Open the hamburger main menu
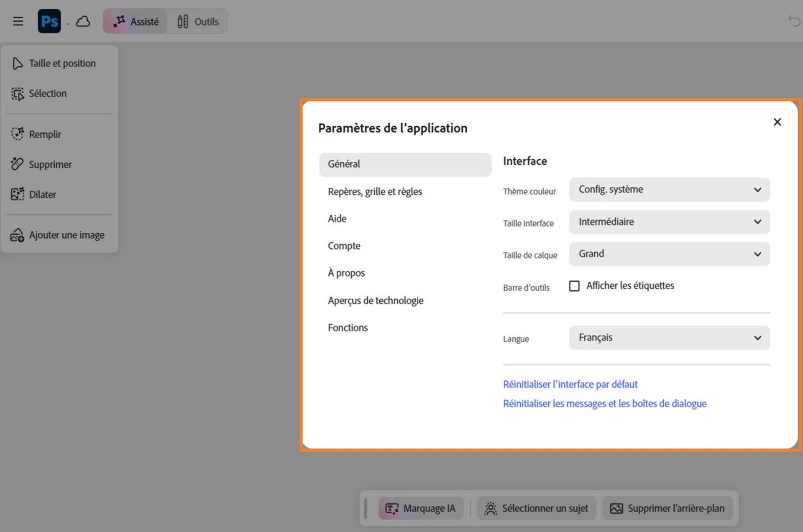 [18, 21]
